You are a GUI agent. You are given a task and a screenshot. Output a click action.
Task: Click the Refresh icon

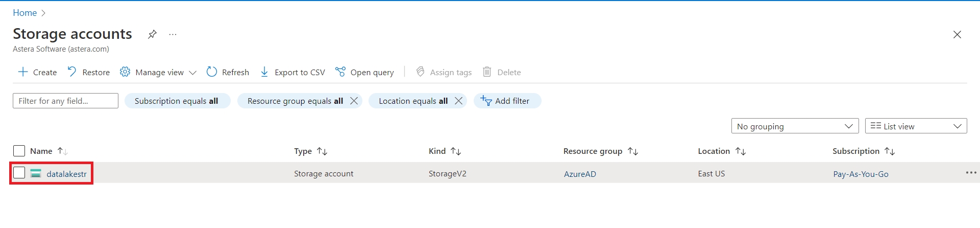(x=212, y=72)
